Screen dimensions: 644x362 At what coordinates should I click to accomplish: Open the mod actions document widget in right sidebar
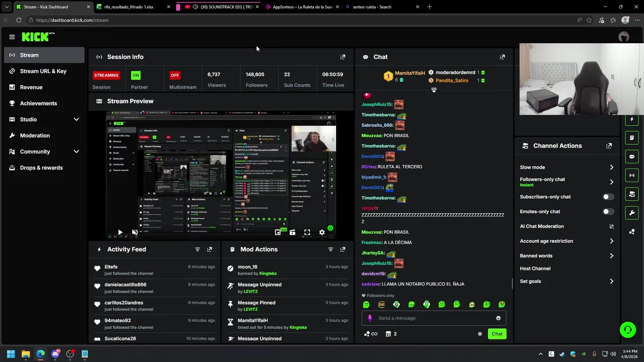click(x=632, y=138)
